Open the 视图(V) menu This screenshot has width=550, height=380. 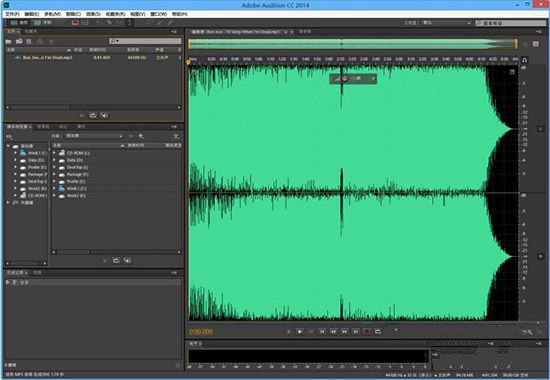pos(138,14)
